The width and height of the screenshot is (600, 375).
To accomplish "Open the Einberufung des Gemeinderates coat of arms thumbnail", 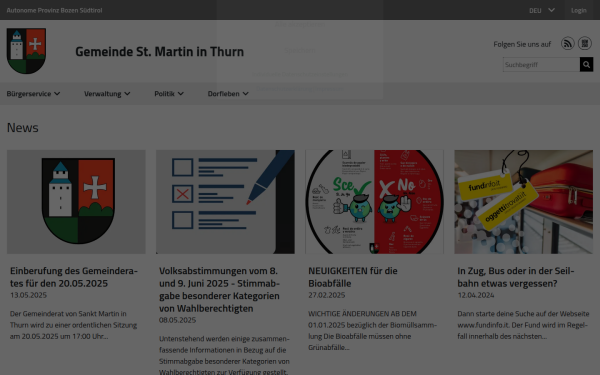I will [x=76, y=202].
